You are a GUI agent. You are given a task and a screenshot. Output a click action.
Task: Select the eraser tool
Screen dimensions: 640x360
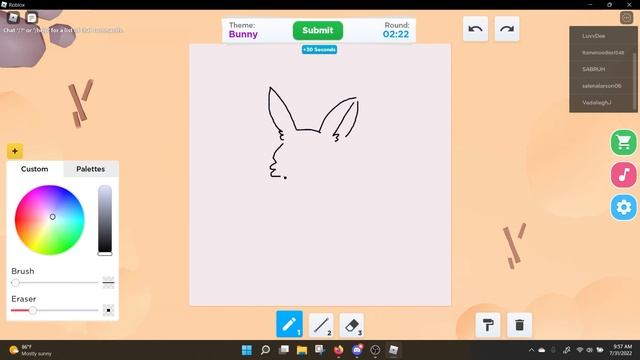coord(351,325)
